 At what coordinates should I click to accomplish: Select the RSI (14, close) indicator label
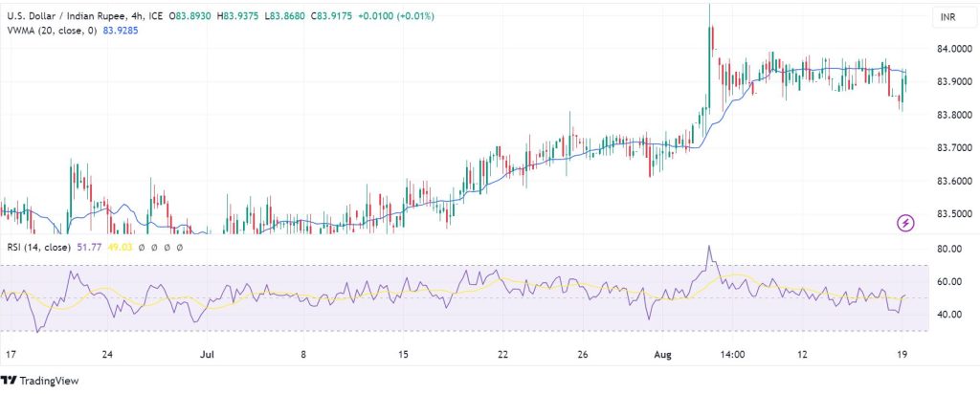41,247
